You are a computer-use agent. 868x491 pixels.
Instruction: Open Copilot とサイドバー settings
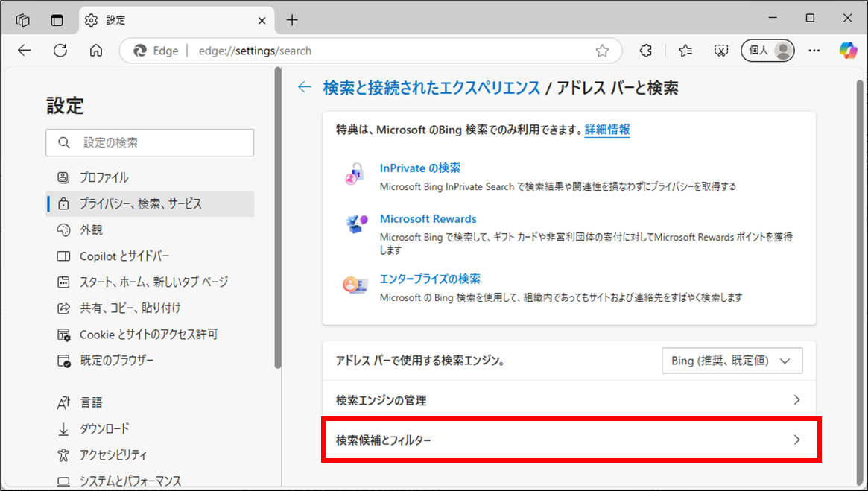coord(150,256)
